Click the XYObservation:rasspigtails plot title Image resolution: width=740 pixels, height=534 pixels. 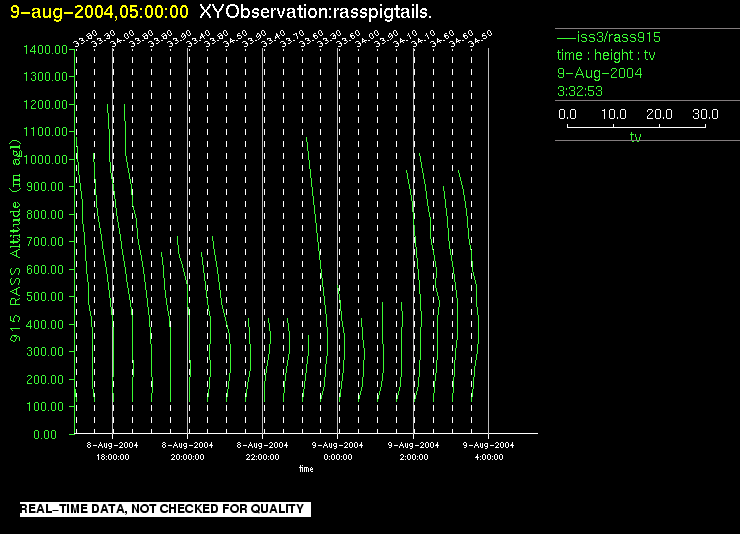click(316, 12)
